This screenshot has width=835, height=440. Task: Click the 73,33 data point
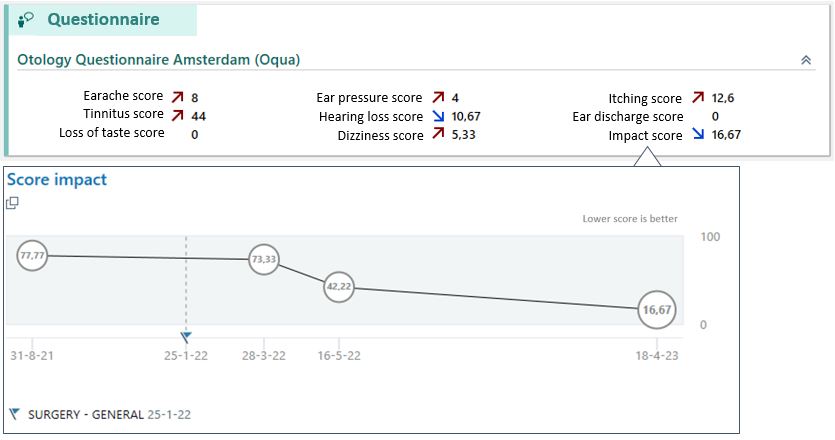(264, 259)
